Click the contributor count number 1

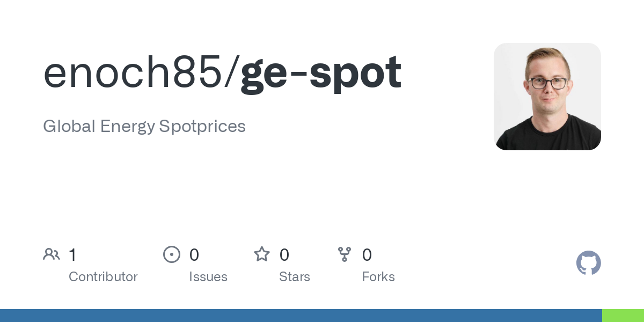point(73,255)
